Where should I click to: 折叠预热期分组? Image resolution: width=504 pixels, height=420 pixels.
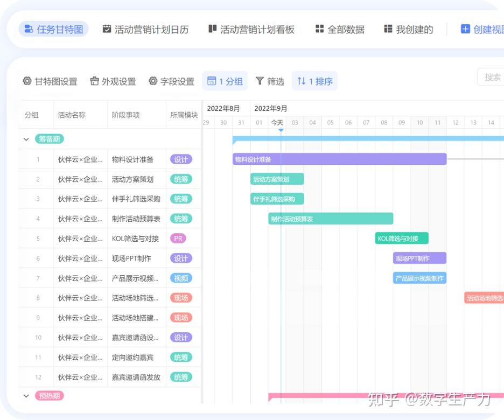(x=26, y=395)
